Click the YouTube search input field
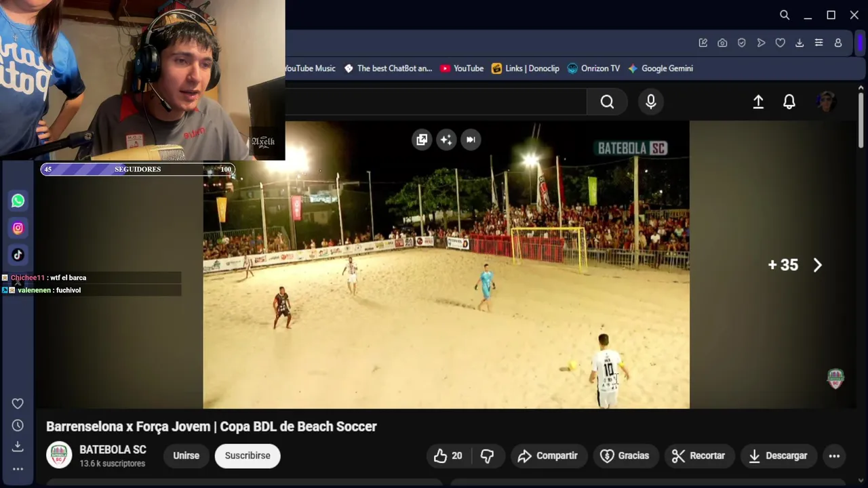This screenshot has height=488, width=868. tap(435, 102)
